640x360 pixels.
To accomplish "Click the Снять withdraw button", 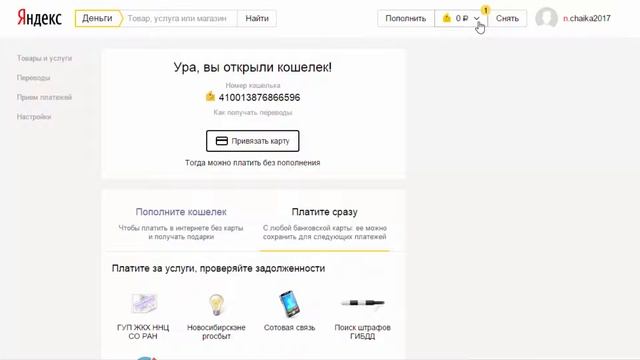I will [x=507, y=18].
